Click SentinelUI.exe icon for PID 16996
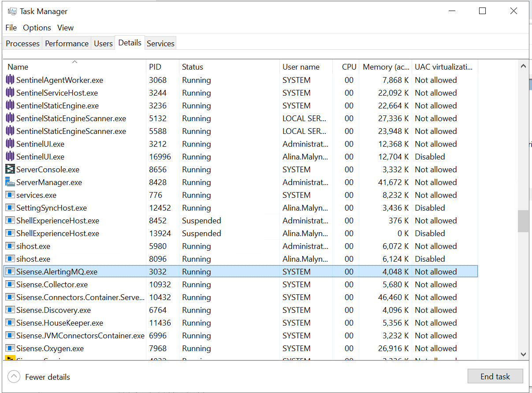Image resolution: width=532 pixels, height=393 pixels. pos(10,157)
